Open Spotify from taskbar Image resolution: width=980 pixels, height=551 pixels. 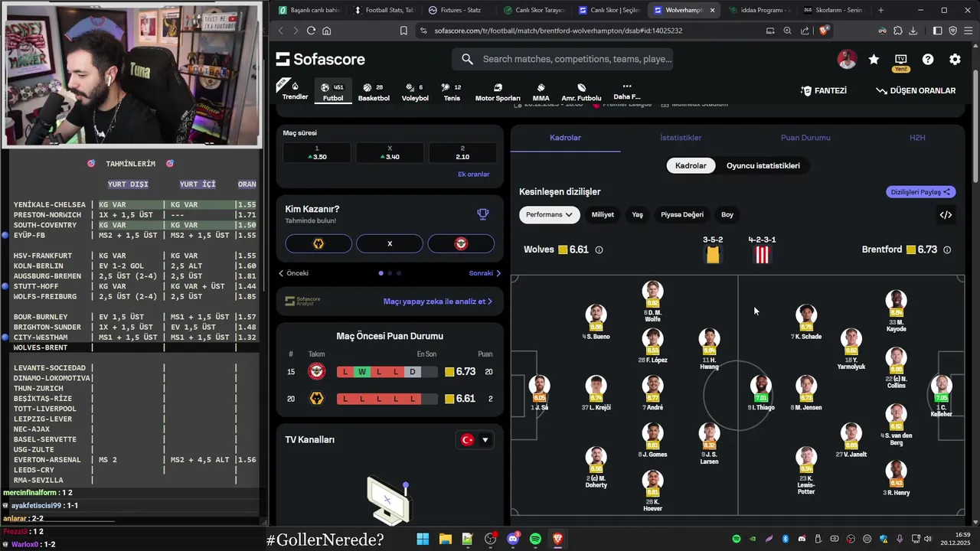tap(535, 539)
